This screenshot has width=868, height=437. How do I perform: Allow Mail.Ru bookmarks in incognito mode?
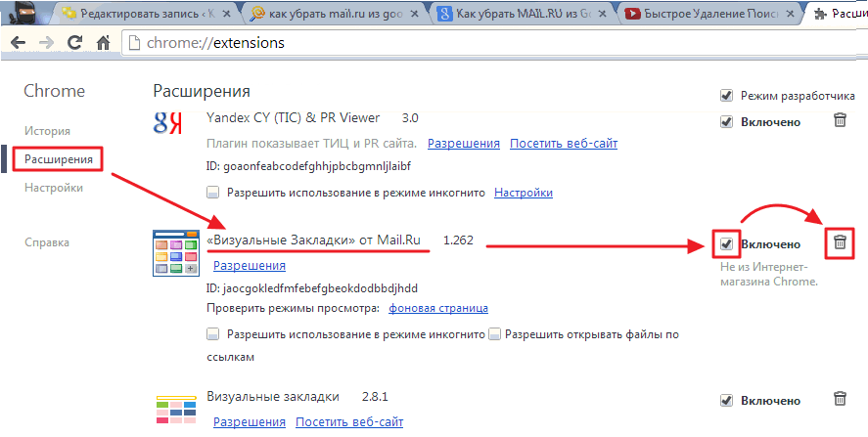(213, 334)
